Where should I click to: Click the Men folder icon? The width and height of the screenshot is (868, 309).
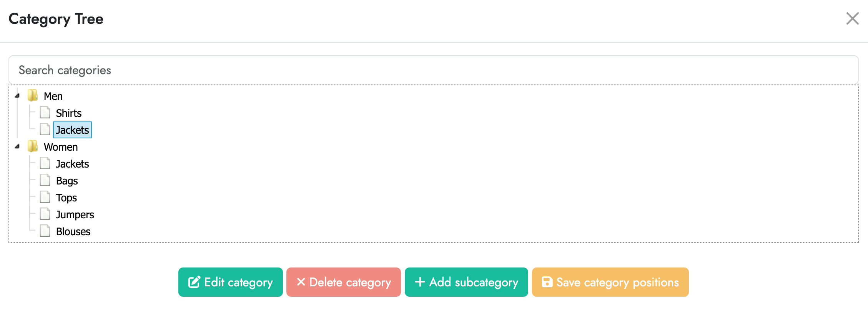pyautogui.click(x=33, y=96)
